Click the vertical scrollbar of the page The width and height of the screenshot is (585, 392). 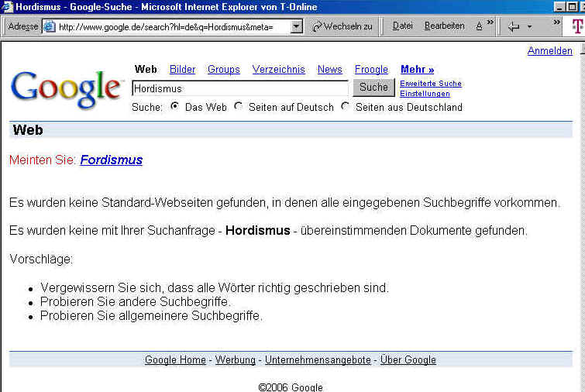pos(583,216)
